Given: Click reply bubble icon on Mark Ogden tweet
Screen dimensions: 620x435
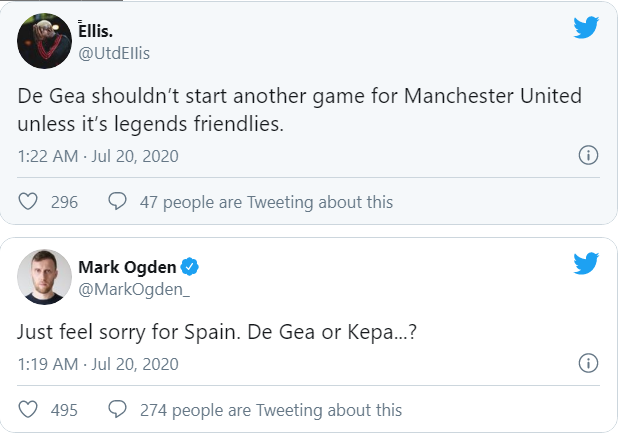Looking at the screenshot, I should (117, 410).
